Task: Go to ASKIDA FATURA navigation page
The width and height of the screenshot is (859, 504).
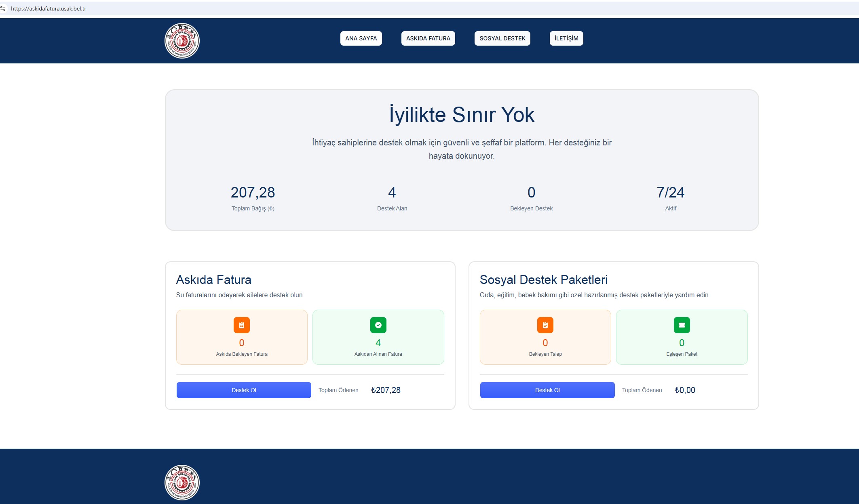Action: (x=428, y=38)
